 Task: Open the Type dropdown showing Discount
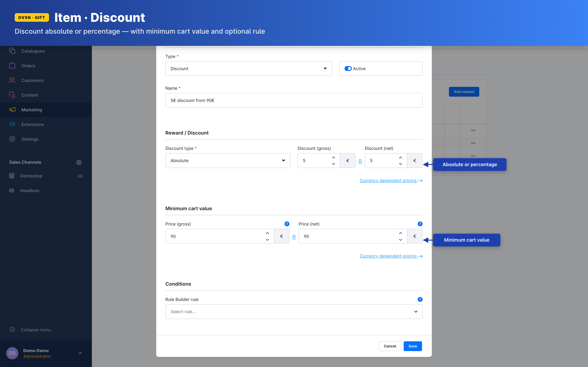click(x=248, y=69)
